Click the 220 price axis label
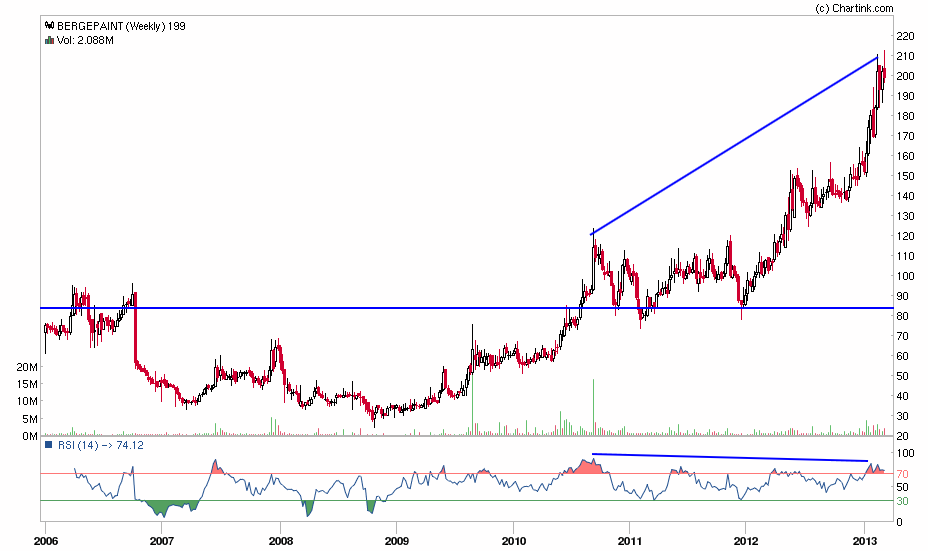 point(906,36)
